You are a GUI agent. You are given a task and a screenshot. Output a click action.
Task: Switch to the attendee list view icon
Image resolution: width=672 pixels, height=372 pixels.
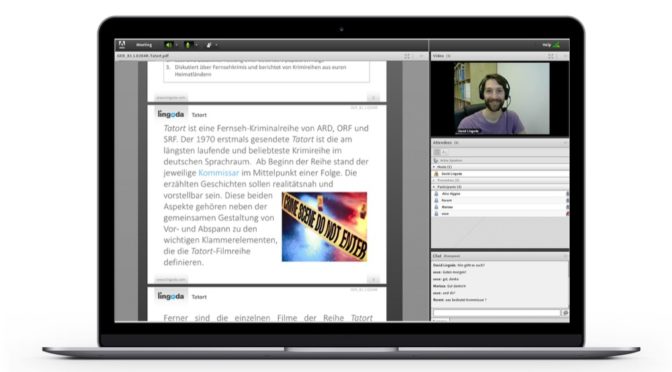pyautogui.click(x=437, y=152)
